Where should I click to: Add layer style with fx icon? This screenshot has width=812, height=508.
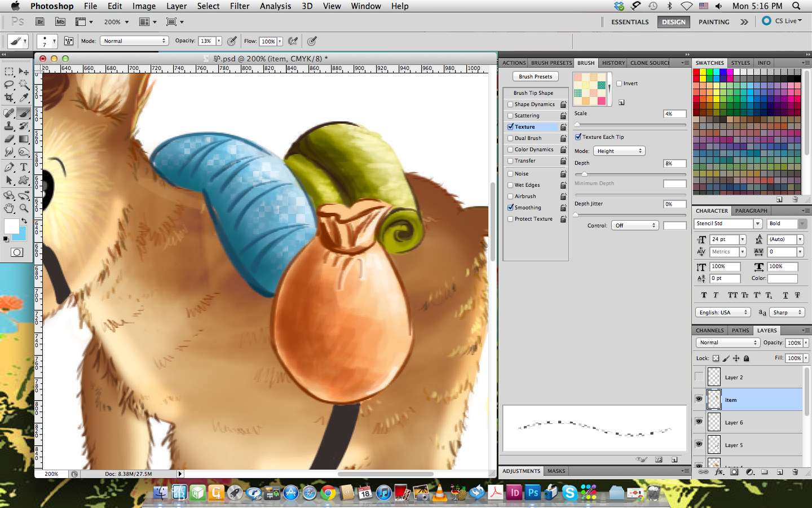click(719, 472)
